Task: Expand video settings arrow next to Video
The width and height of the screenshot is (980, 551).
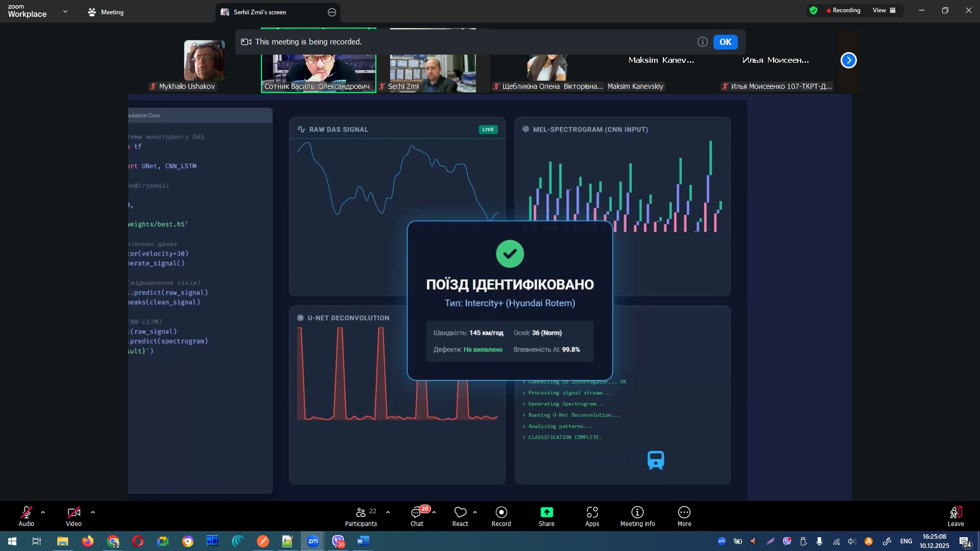Action: [93, 512]
